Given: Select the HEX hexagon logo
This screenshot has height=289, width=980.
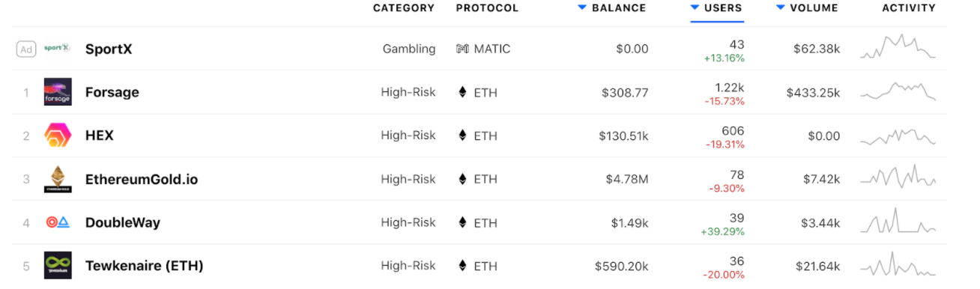Looking at the screenshot, I should [58, 136].
